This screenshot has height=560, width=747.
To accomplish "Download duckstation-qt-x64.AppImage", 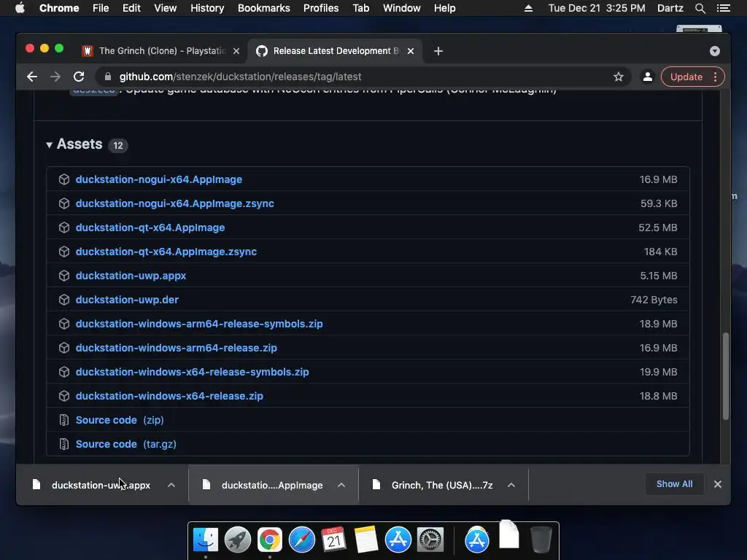I will 150,227.
